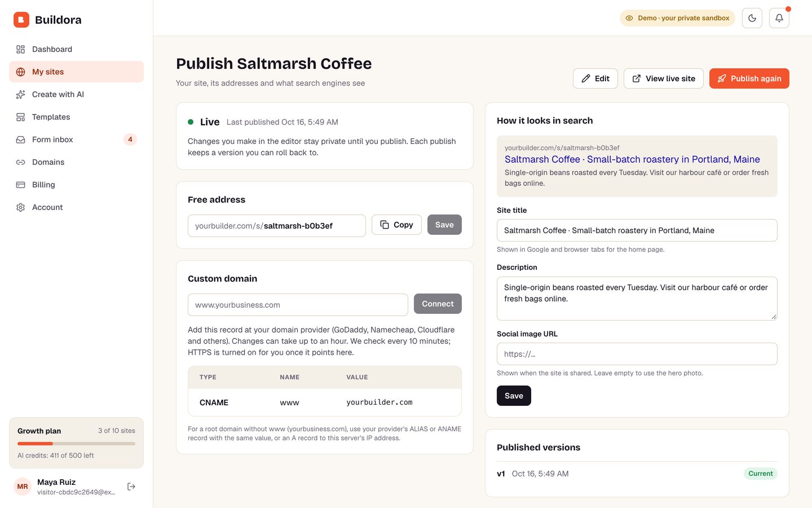Toggle dark mode with moon icon
Viewport: 812px width, 508px height.
click(x=752, y=18)
